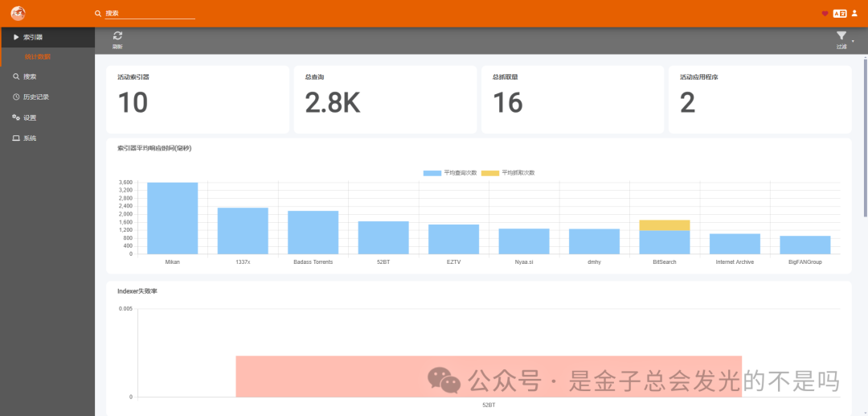Viewport: 868px width, 416px height.
Task: Collapse the 索引器 sidebar section
Action: (32, 37)
